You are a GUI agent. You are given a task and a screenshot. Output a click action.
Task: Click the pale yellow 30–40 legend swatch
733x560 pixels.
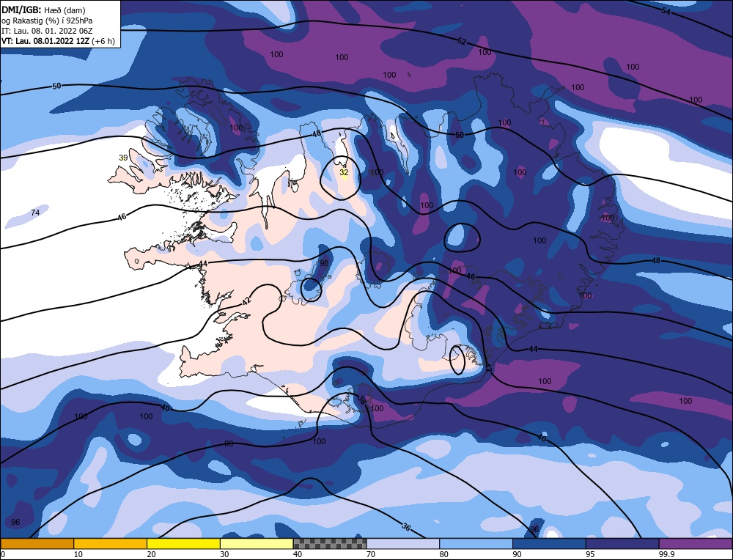[x=257, y=544]
